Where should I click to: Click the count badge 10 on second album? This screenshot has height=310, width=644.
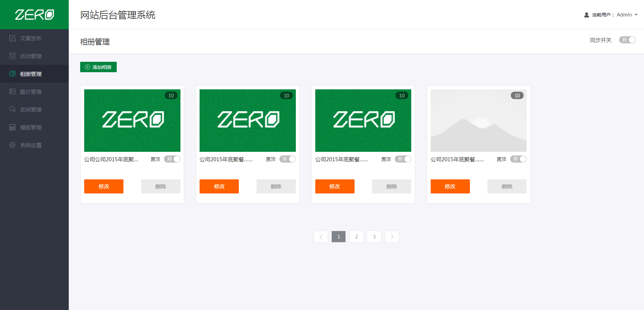coord(286,95)
